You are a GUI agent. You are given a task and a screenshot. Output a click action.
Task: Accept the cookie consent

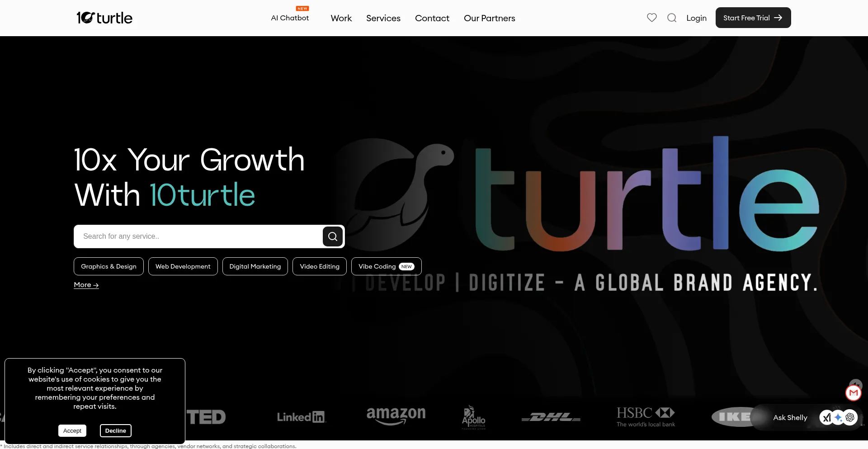pos(72,430)
